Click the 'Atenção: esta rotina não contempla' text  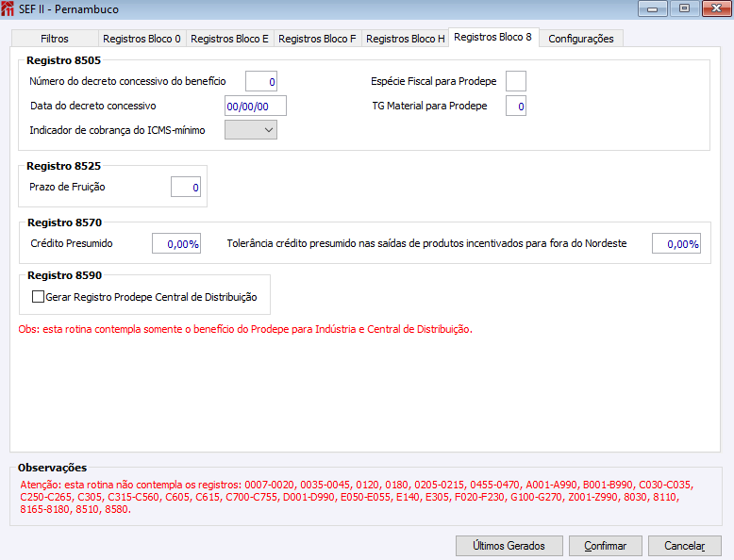point(357,497)
